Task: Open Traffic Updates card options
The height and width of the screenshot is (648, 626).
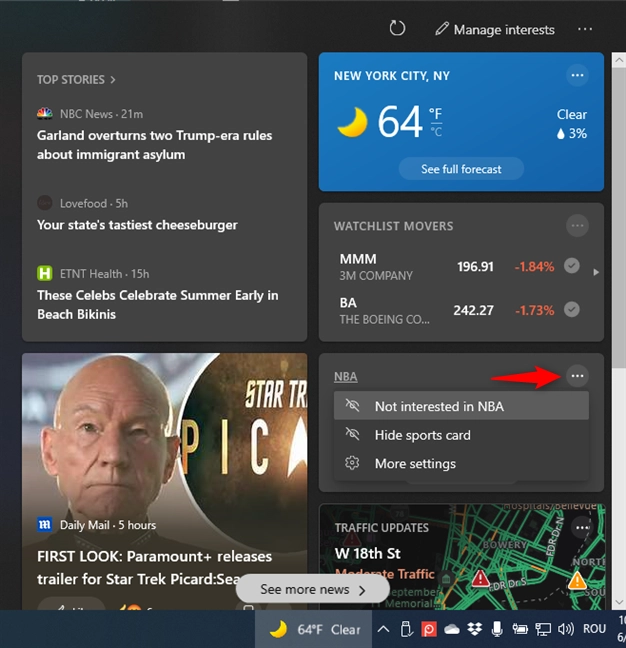Action: (582, 527)
